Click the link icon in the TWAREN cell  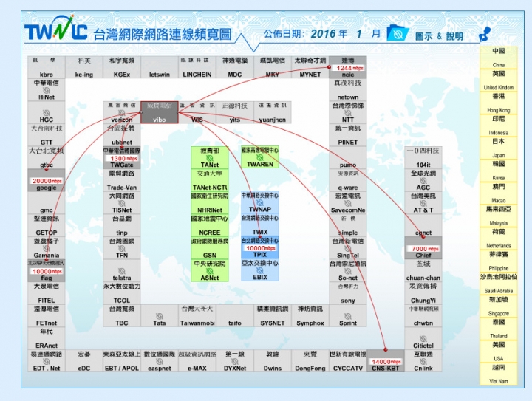(260, 157)
